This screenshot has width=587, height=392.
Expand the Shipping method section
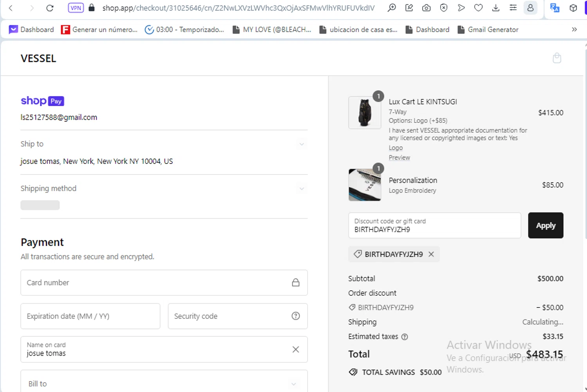pyautogui.click(x=301, y=189)
